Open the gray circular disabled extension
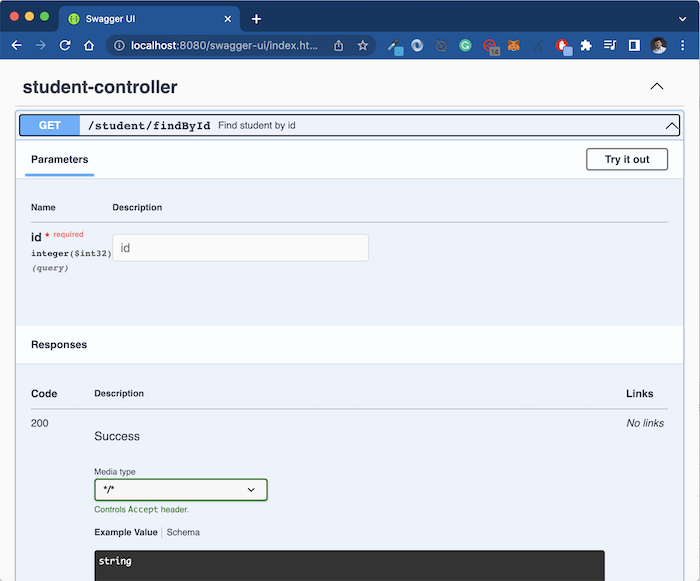The width and height of the screenshot is (700, 581). click(441, 45)
